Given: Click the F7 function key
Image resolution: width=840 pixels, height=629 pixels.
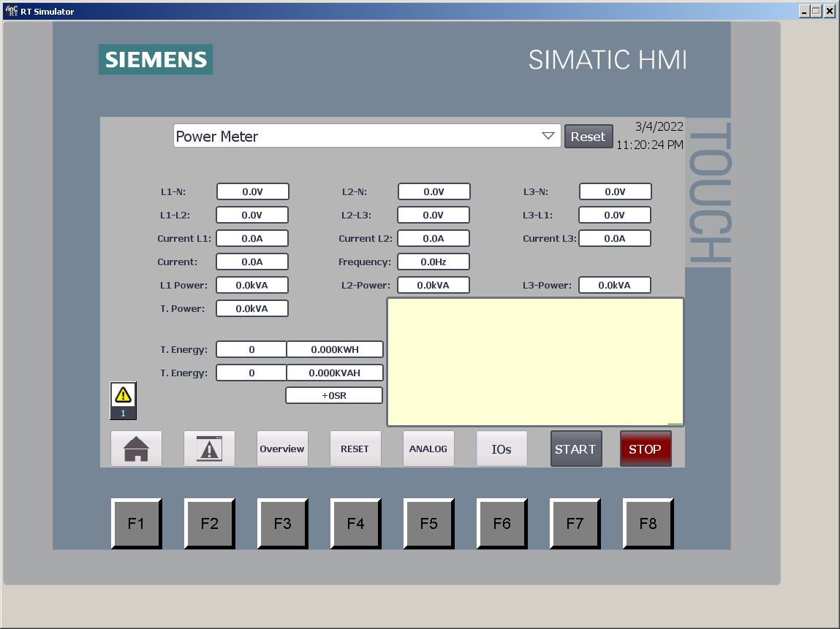Looking at the screenshot, I should (x=575, y=523).
